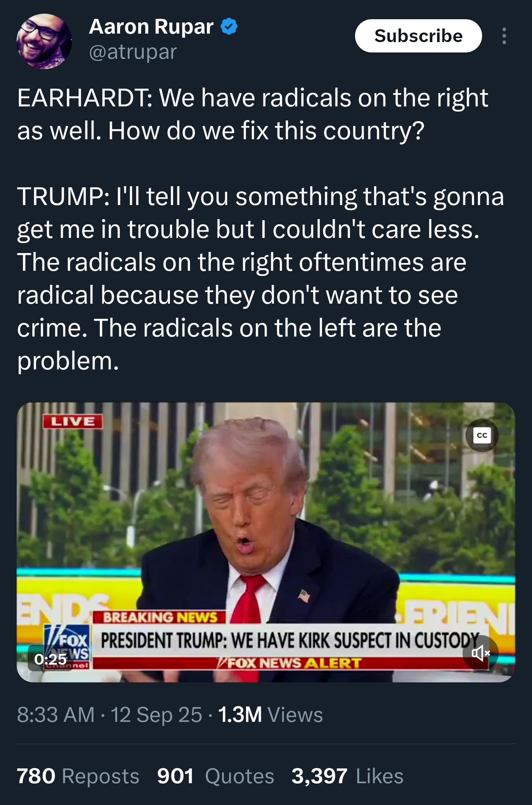Open Aaron Rupar's profile picture
Screen dimensions: 532x805
44,41
